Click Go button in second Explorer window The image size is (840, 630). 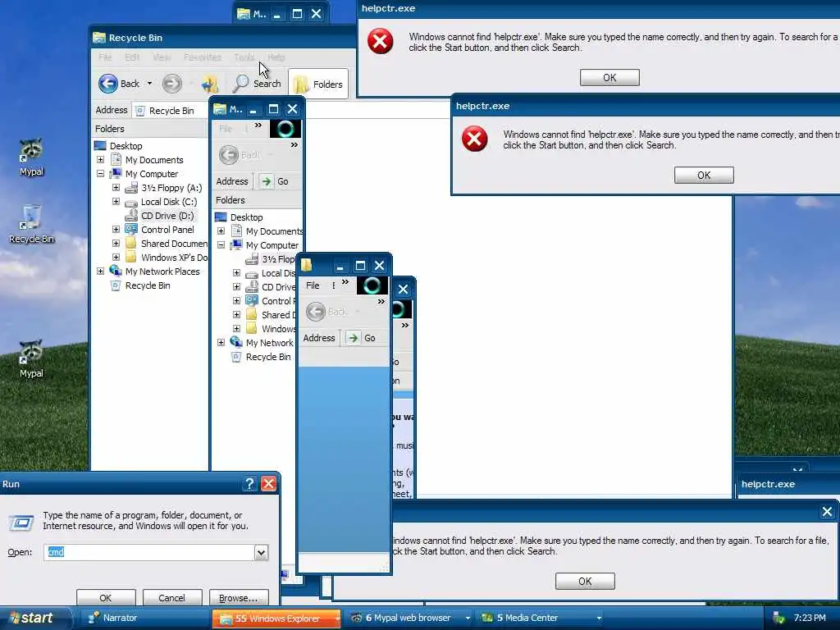pyautogui.click(x=276, y=181)
